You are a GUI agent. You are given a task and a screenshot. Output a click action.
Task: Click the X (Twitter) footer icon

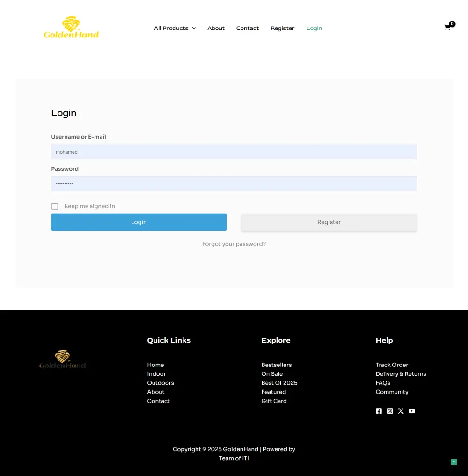pyautogui.click(x=401, y=411)
